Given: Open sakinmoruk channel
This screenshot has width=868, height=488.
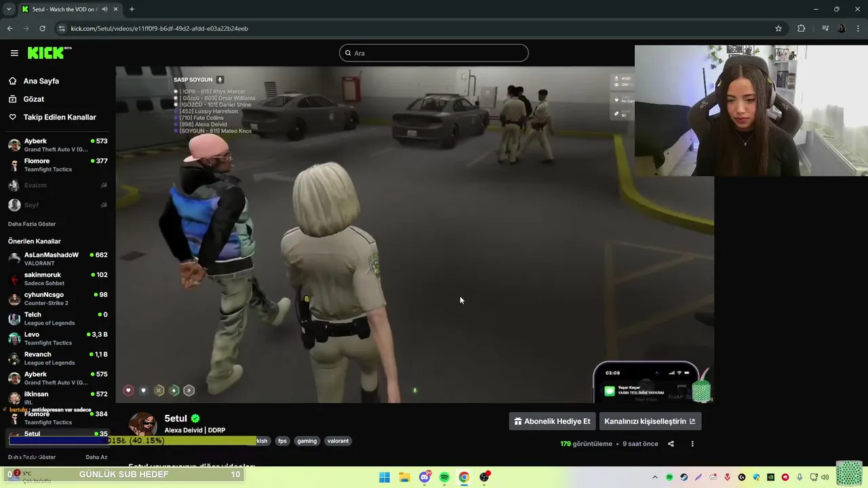Looking at the screenshot, I should tap(58, 279).
